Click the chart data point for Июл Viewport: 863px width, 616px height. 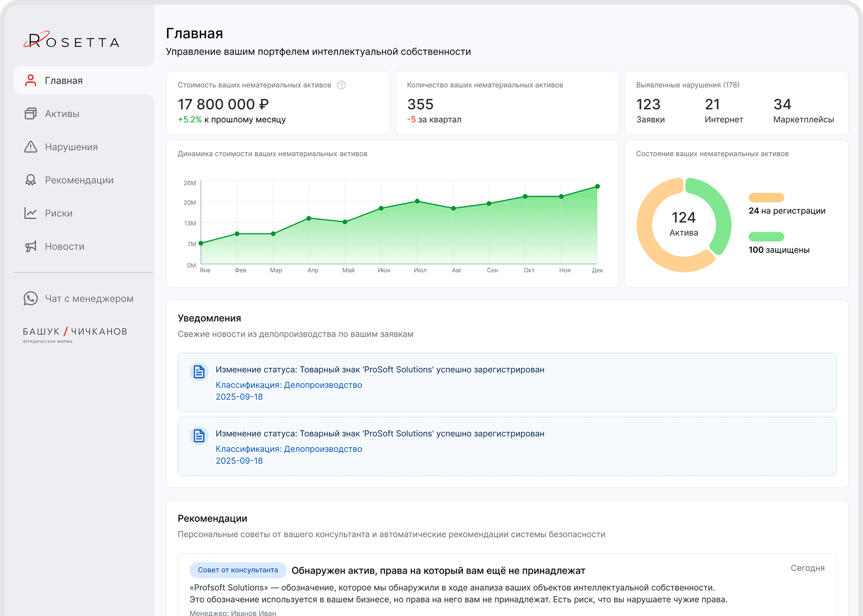[417, 201]
